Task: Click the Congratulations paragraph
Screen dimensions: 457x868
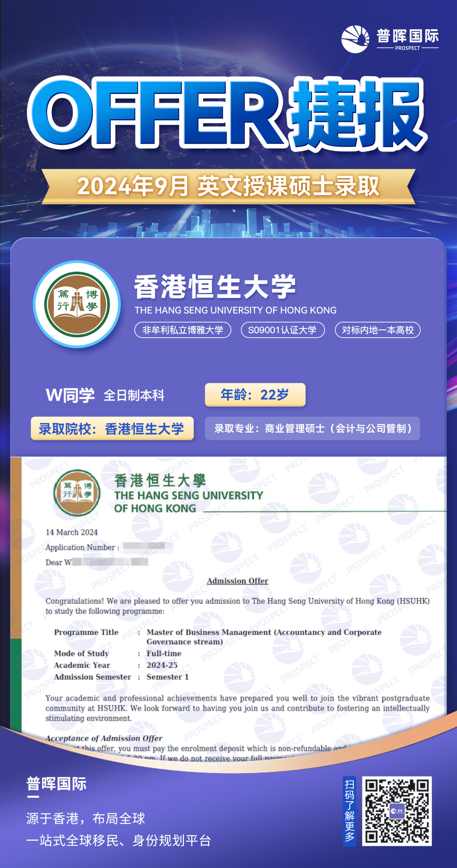Action: 238,606
